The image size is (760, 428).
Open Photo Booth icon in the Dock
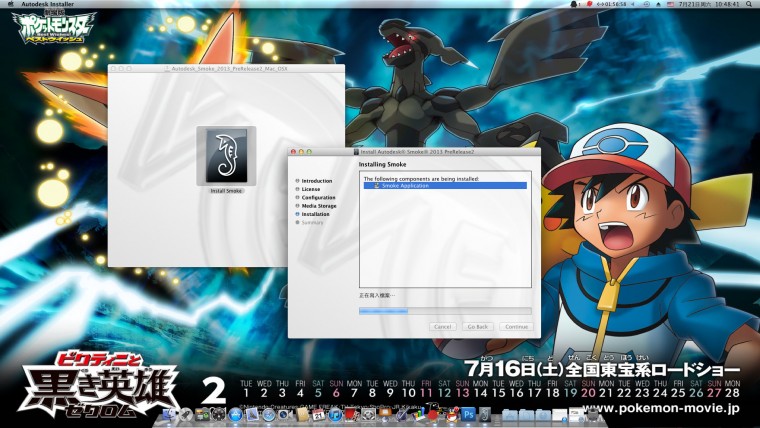tap(352, 414)
